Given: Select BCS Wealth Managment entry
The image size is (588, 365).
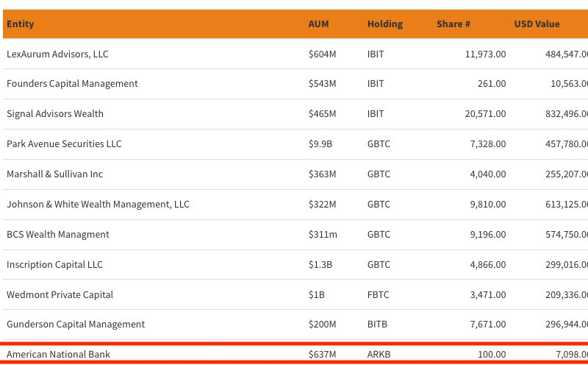Looking at the screenshot, I should [57, 235].
